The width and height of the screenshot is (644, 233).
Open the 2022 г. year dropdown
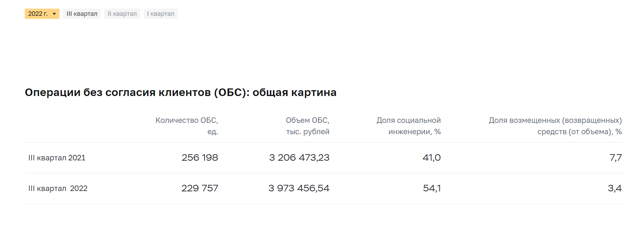coord(42,14)
